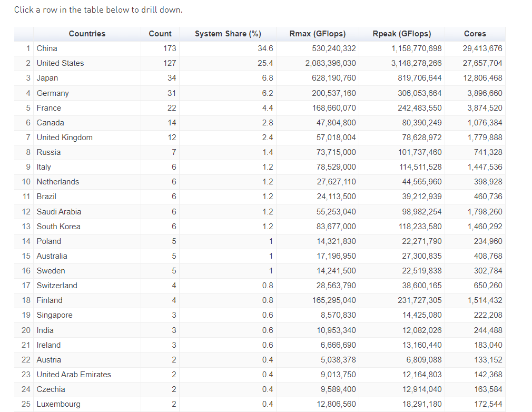Viewport: 532px width, 412px height.
Task: Select the Canada row
Action: 50,123
